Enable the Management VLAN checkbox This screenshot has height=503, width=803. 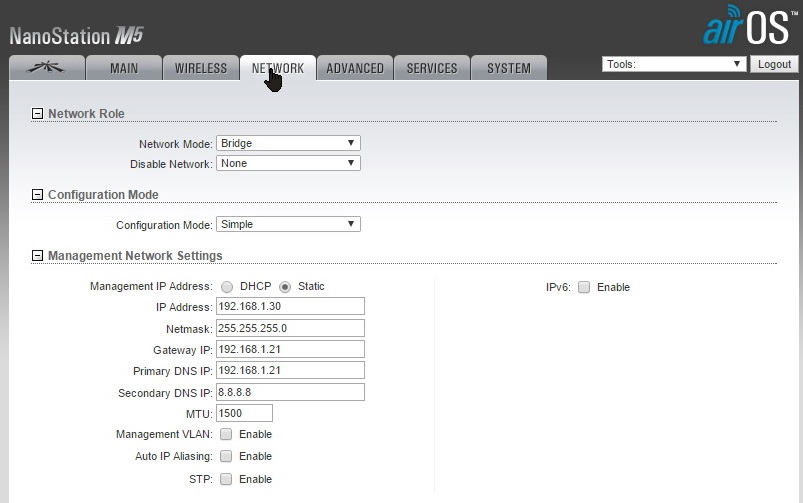pyautogui.click(x=226, y=434)
